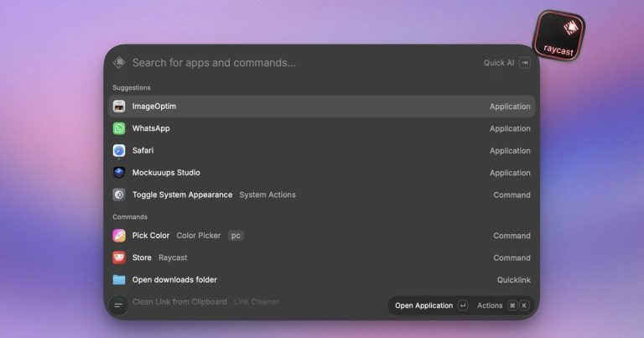
Task: Click the K key icon beside Actions
Action: tap(524, 305)
